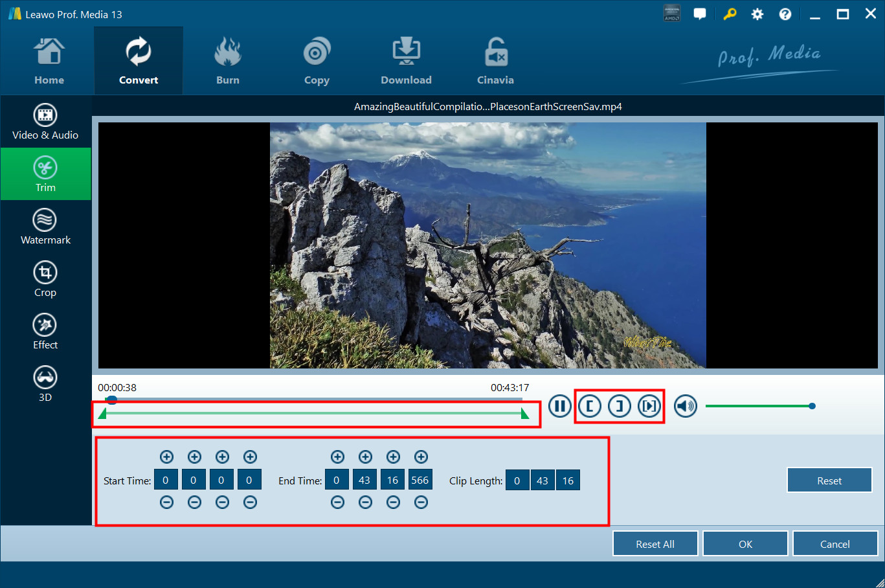Confirm trimming with OK button
The image size is (885, 588).
[x=745, y=544]
